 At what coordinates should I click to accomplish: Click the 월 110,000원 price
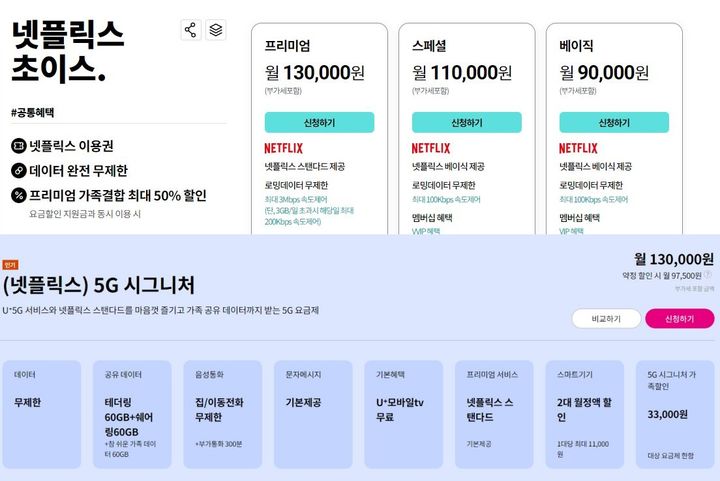pos(462,73)
